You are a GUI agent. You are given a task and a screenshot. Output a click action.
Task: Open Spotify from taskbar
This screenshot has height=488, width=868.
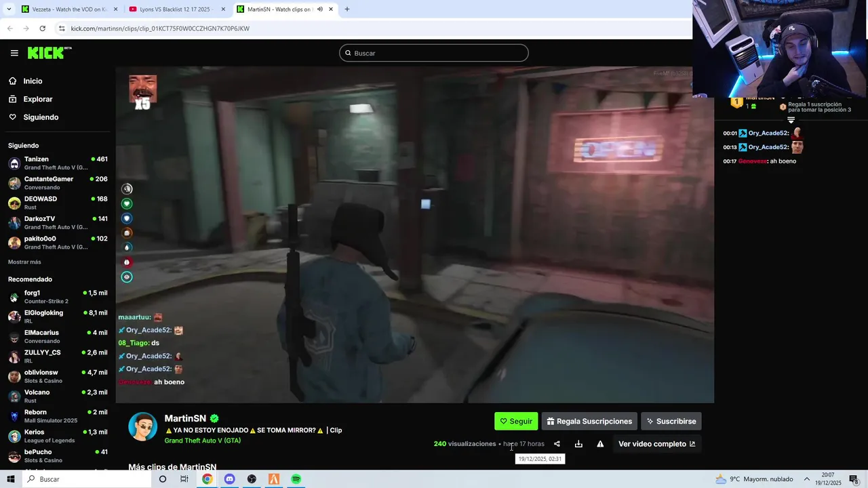point(296,479)
